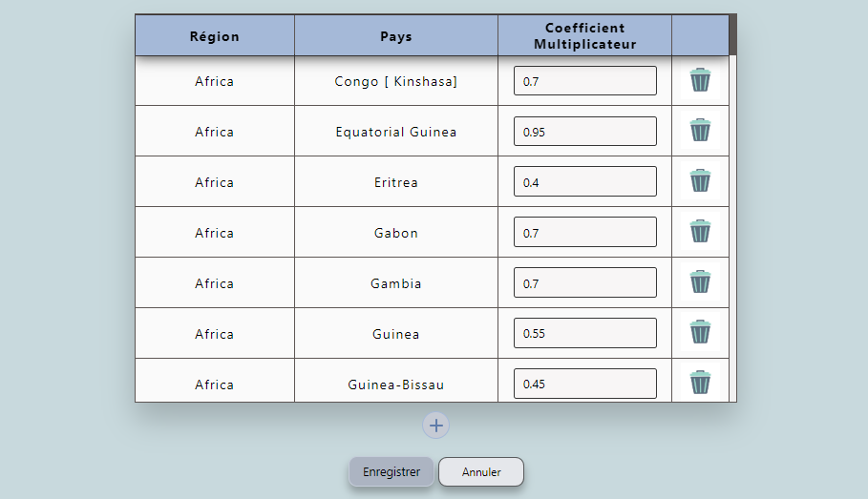Edit coefficient field for Congo [Kinshasa]
This screenshot has height=499, width=868.
point(585,81)
